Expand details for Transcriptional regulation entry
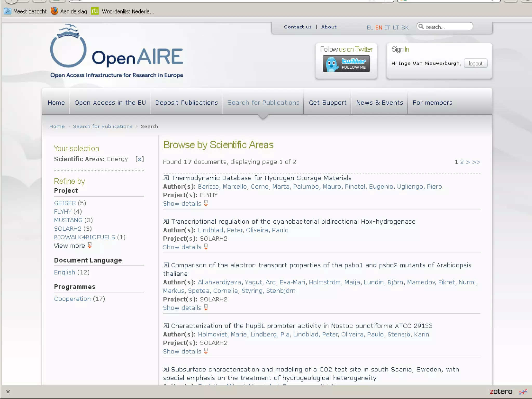 click(x=185, y=247)
